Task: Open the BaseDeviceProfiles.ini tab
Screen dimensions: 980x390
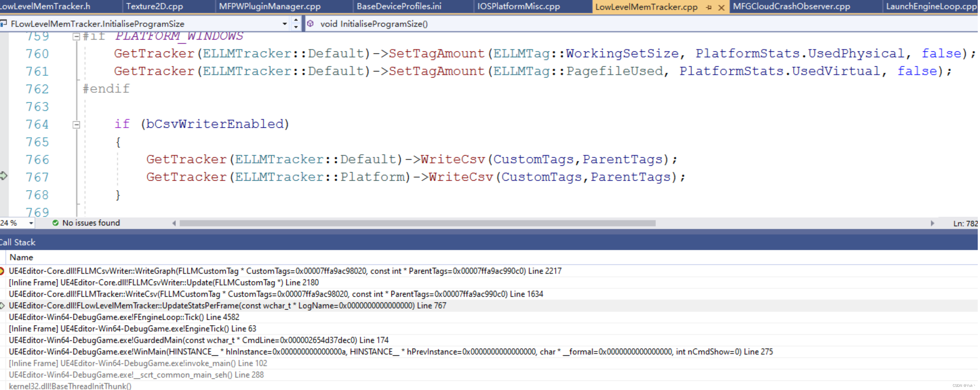Action: click(x=399, y=6)
